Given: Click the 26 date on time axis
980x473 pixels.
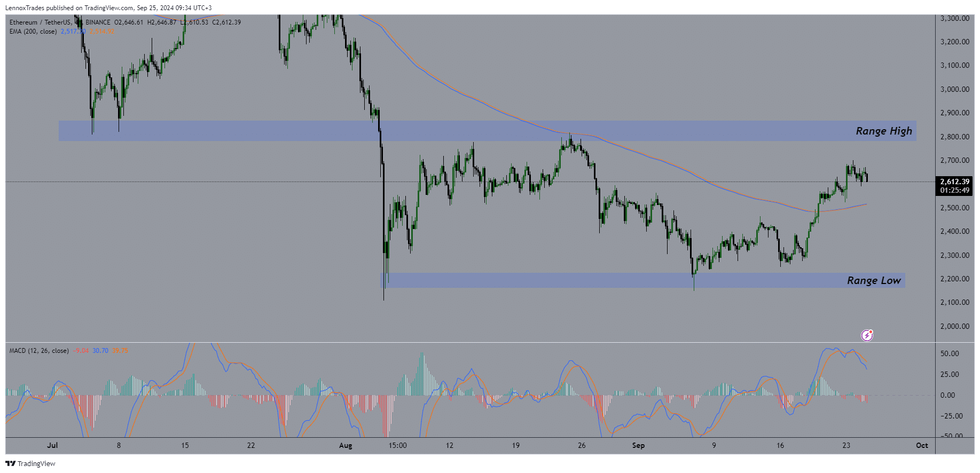Looking at the screenshot, I should (582, 445).
